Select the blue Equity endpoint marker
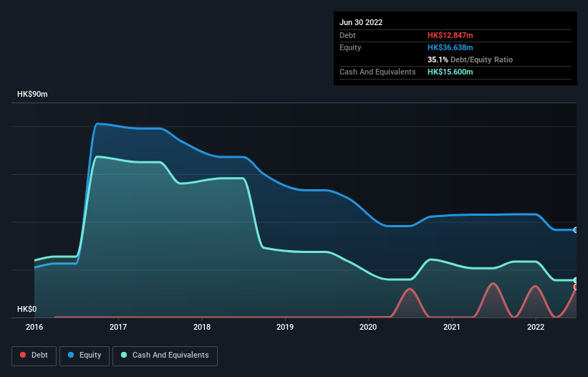The width and height of the screenshot is (588, 377). pos(576,230)
